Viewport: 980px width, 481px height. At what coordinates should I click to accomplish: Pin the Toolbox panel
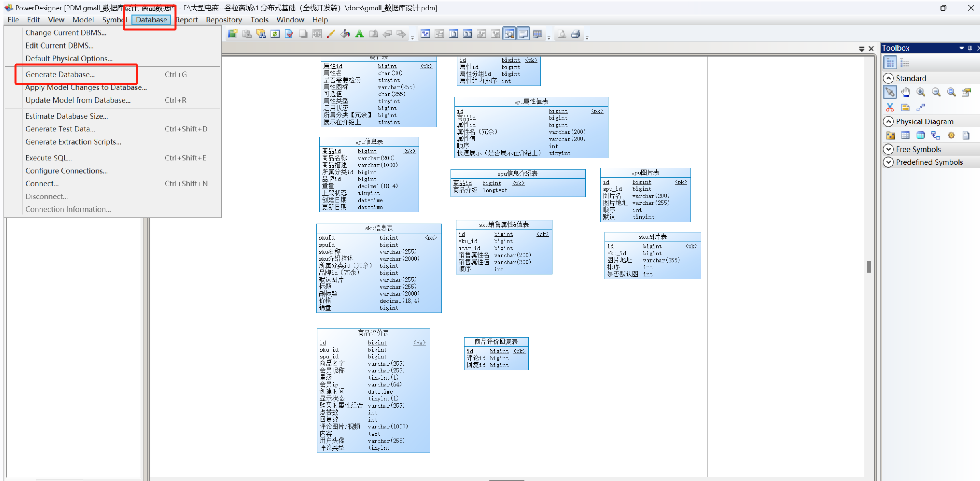point(970,48)
